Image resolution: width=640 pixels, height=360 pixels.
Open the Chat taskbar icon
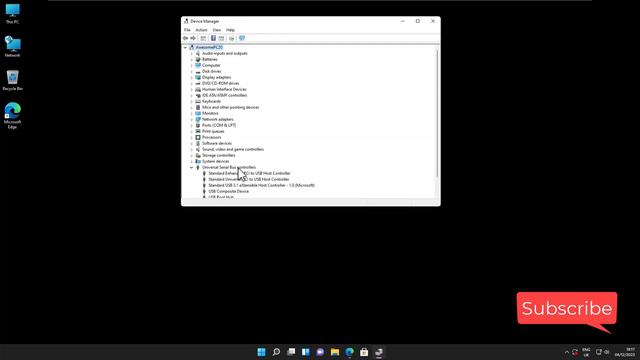320,352
